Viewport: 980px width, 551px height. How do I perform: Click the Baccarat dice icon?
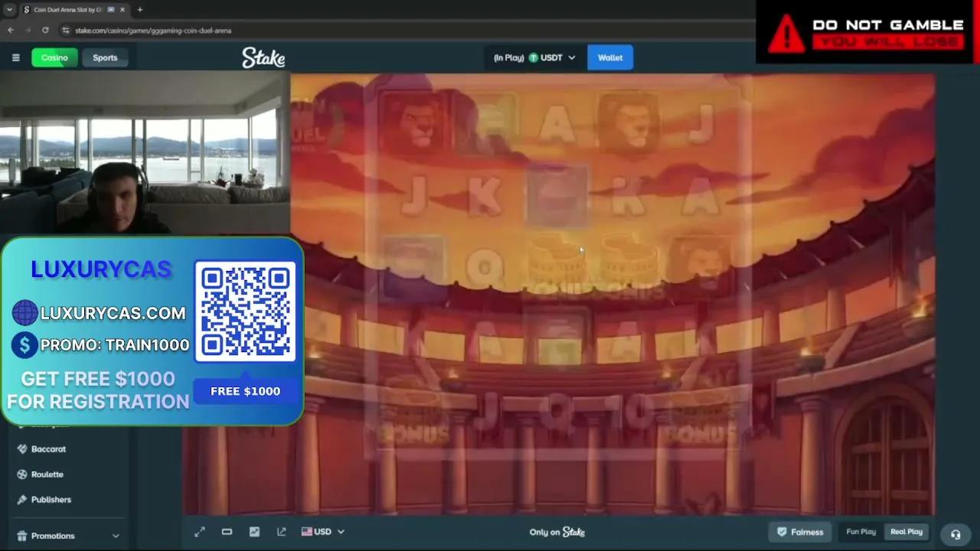pyautogui.click(x=22, y=449)
